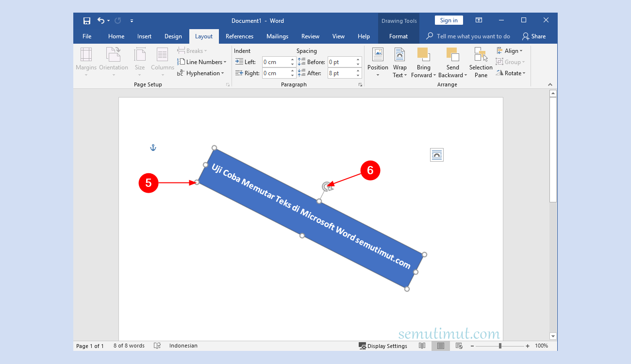Click the Sign in button
The height and width of the screenshot is (364, 631).
448,20
